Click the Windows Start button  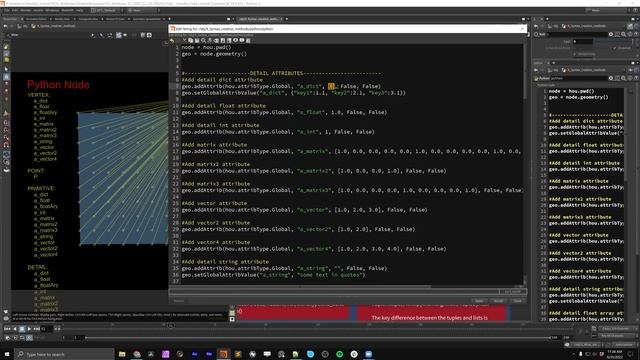click(x=7, y=354)
